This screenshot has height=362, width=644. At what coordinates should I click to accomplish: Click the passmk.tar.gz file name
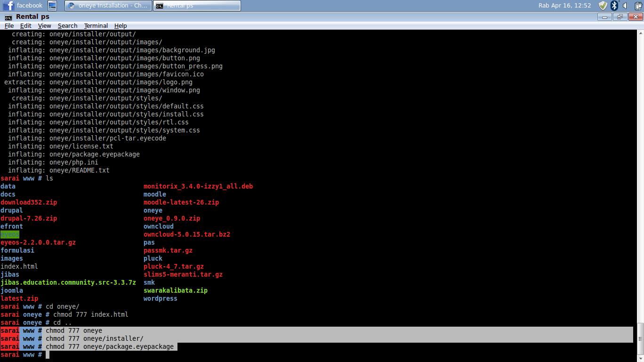[x=168, y=250]
